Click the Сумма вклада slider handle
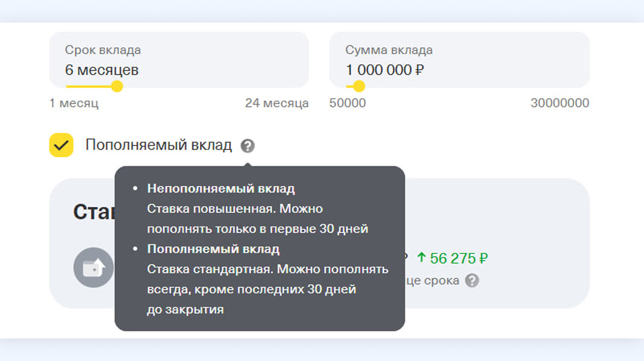The height and width of the screenshot is (361, 644). click(359, 86)
